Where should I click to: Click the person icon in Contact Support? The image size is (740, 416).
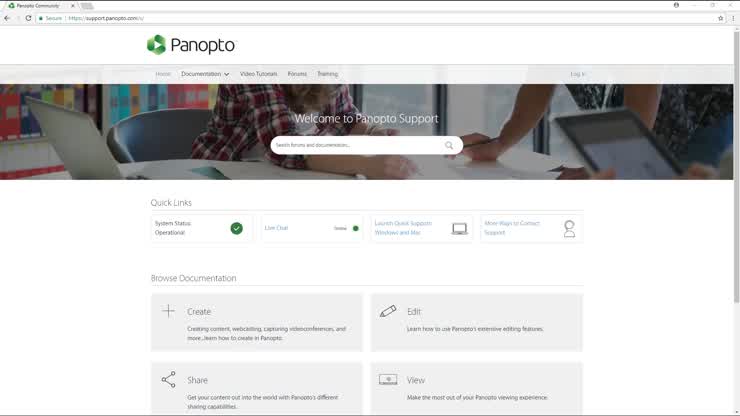[569, 228]
